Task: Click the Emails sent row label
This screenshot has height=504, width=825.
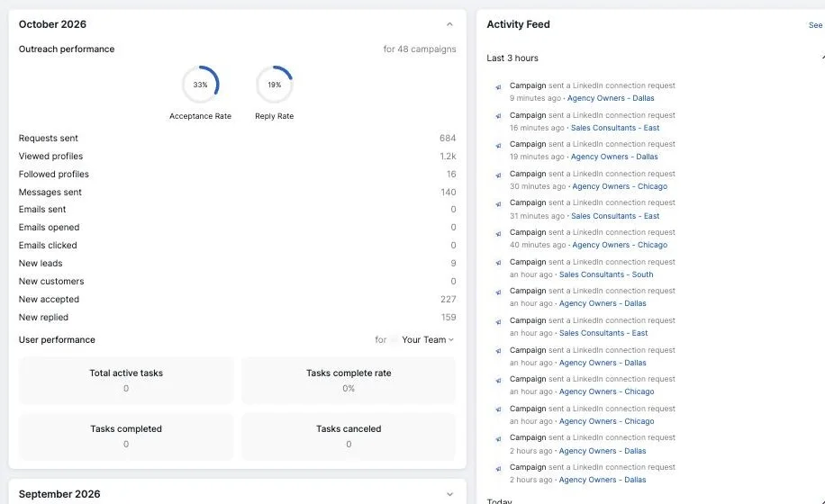Action: [42, 209]
